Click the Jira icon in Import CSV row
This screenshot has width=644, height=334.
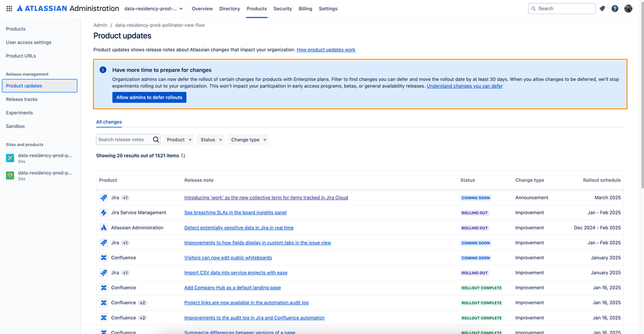click(x=103, y=273)
